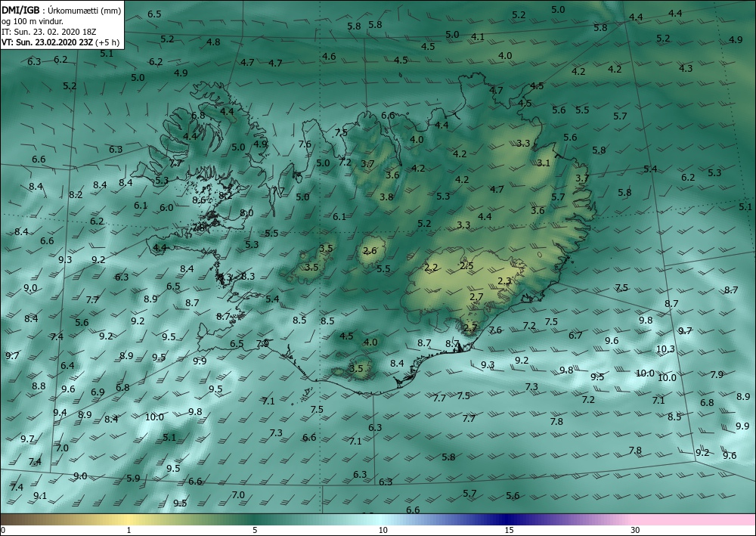Click the 4.3 value on the map
The height and width of the screenshot is (536, 756).
686,69
